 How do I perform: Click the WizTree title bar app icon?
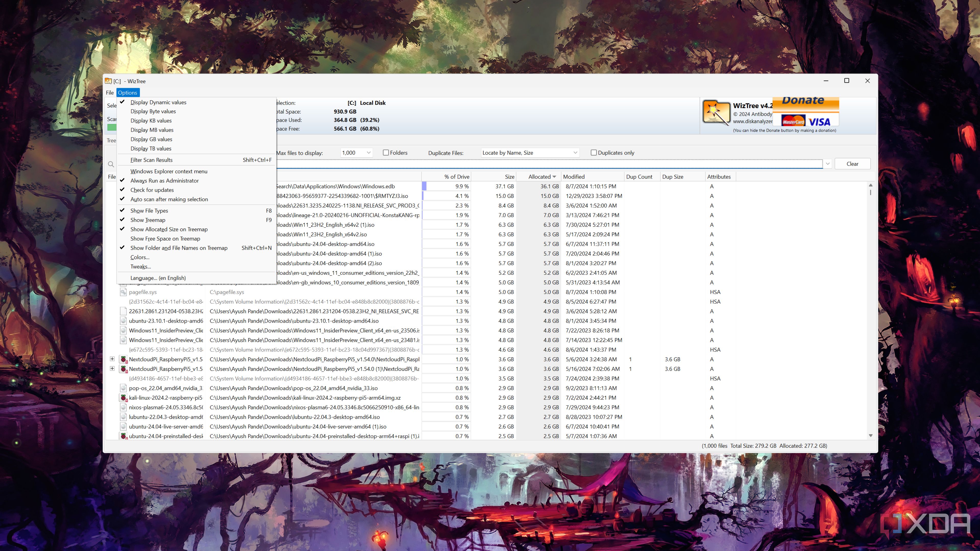click(x=108, y=81)
